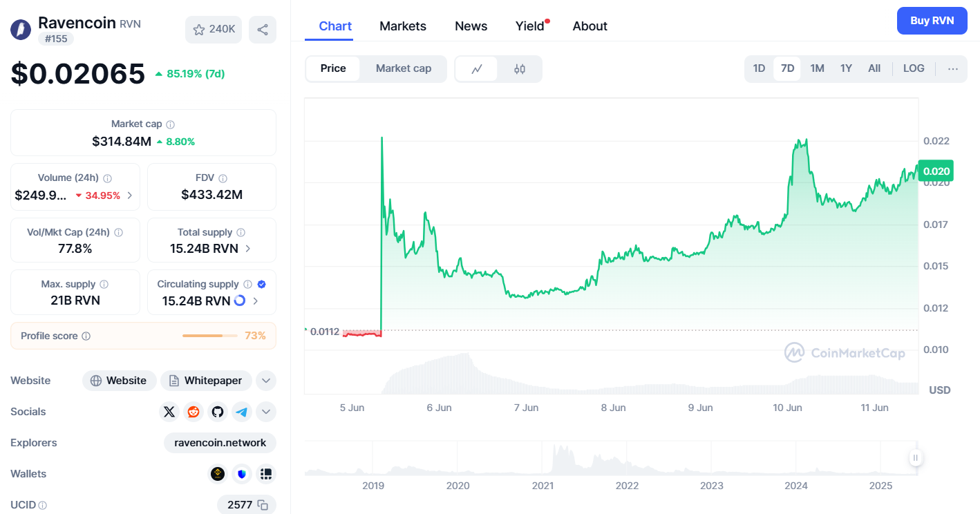Click the Total supply info icon
The height and width of the screenshot is (514, 980).
point(241,233)
